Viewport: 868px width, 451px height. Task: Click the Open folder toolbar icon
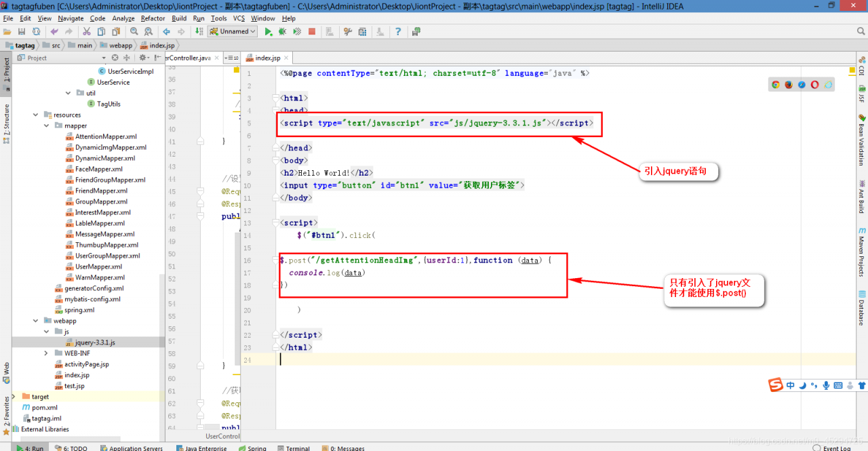7,31
